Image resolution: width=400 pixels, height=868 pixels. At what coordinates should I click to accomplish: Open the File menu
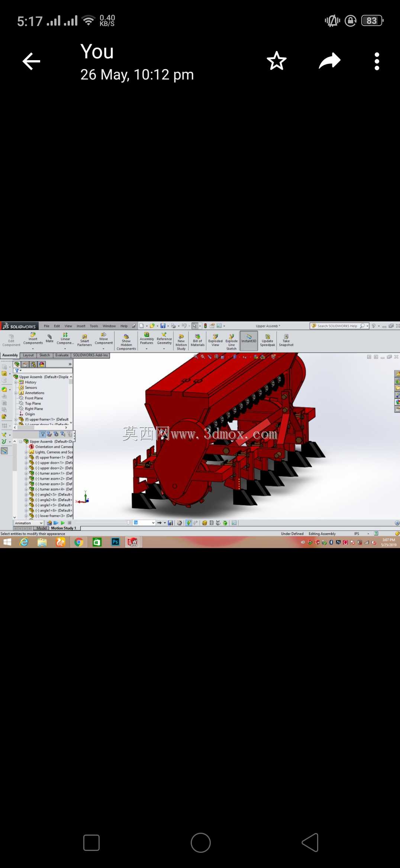click(46, 326)
